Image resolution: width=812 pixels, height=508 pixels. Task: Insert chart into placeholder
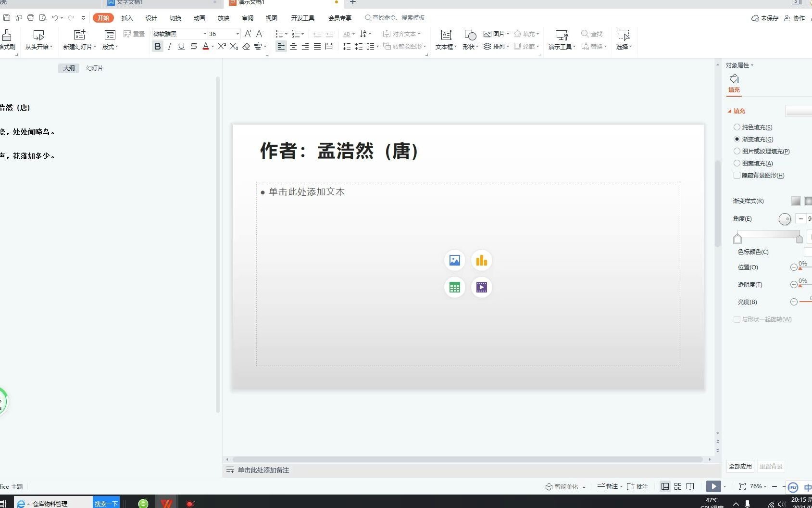(481, 260)
